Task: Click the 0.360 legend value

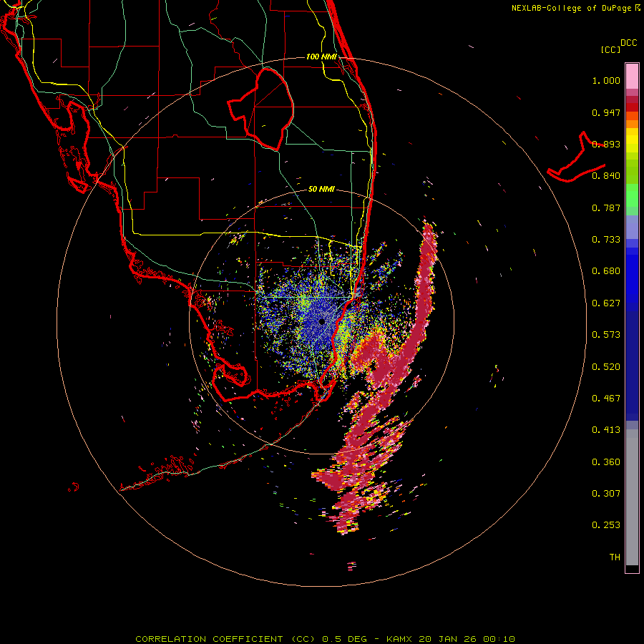Action: (x=606, y=462)
